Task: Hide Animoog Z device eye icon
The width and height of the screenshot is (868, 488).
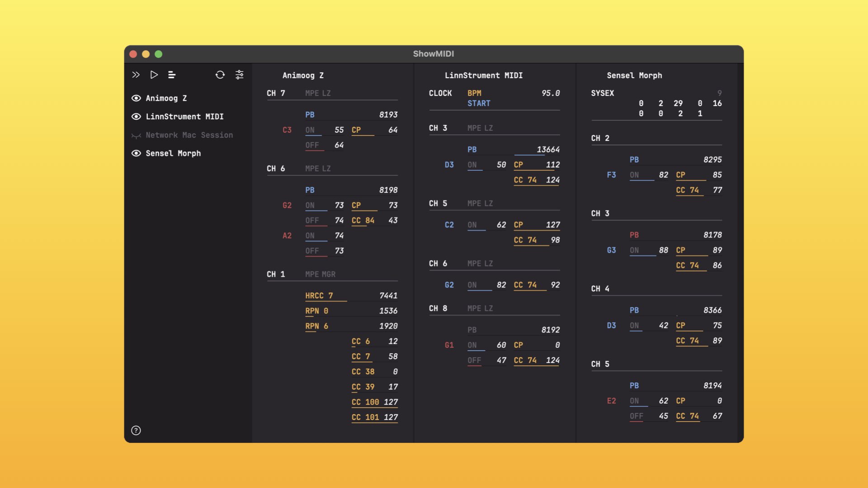Action: [x=136, y=98]
